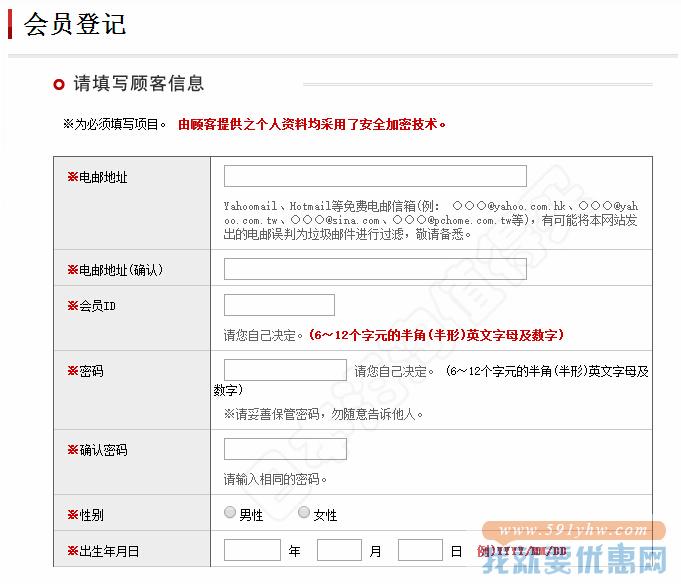Focus the 电邮地址(确认) confirmation input box
The image size is (681, 584).
pos(375,269)
